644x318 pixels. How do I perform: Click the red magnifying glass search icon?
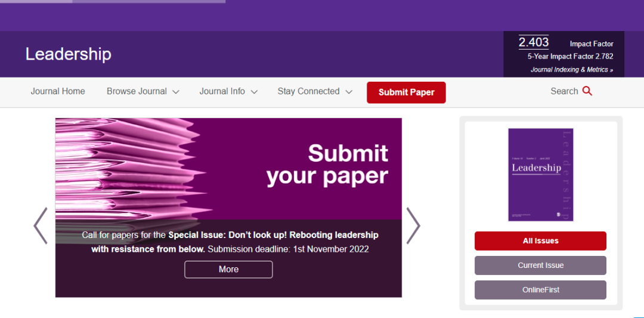click(x=587, y=91)
